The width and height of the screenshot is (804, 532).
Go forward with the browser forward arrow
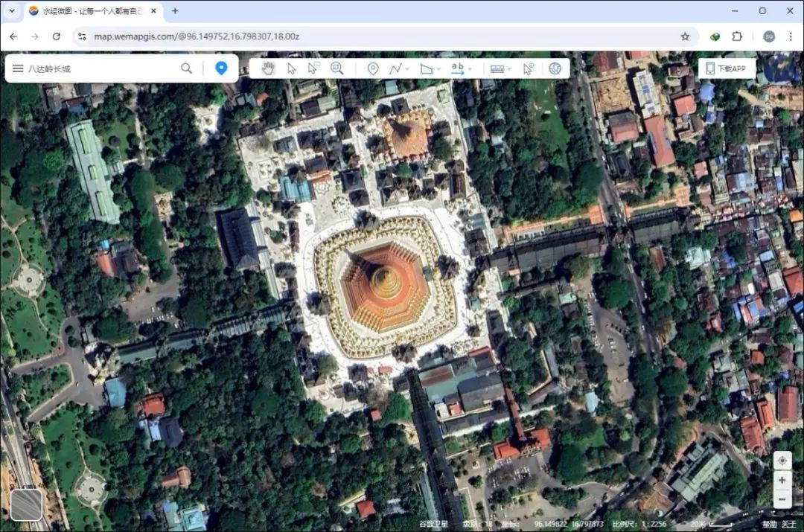pyautogui.click(x=35, y=36)
